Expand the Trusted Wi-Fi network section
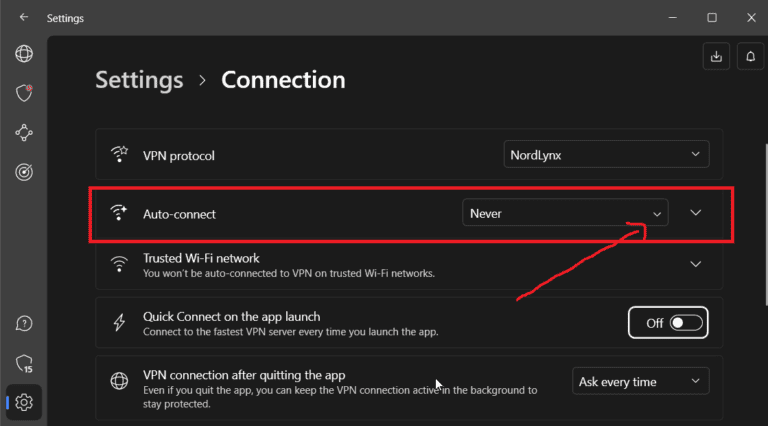The width and height of the screenshot is (768, 426). coord(697,264)
